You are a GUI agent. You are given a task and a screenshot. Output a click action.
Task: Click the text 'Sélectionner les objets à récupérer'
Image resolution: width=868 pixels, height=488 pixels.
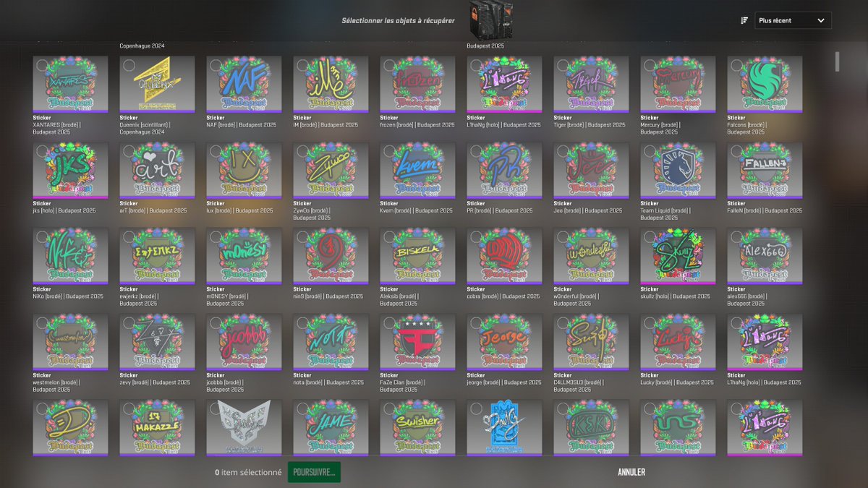399,21
